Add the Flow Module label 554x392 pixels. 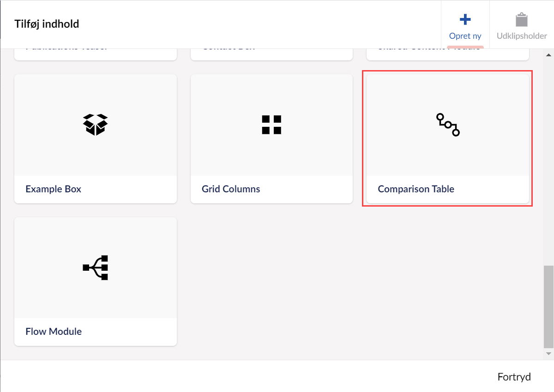pyautogui.click(x=54, y=332)
